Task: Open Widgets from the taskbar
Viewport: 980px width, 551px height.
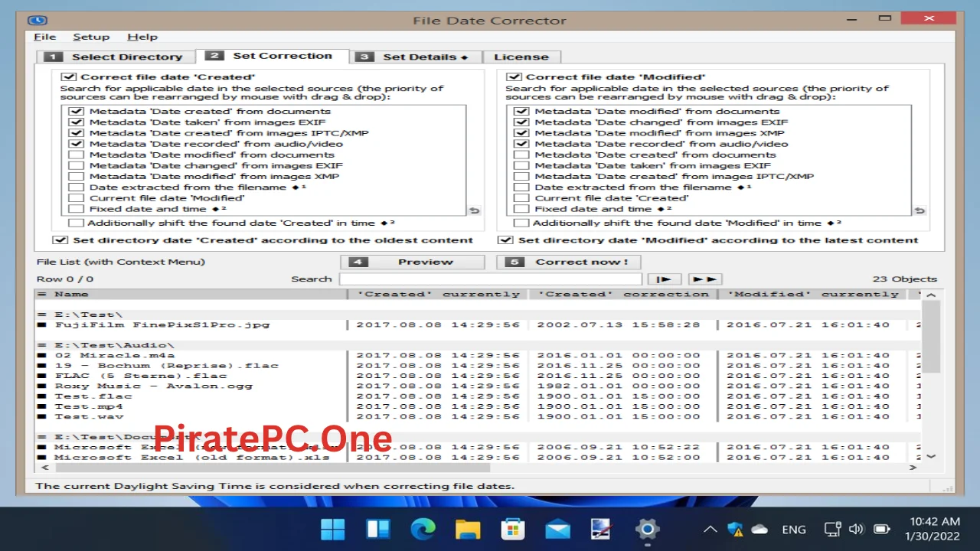Action: 378,529
